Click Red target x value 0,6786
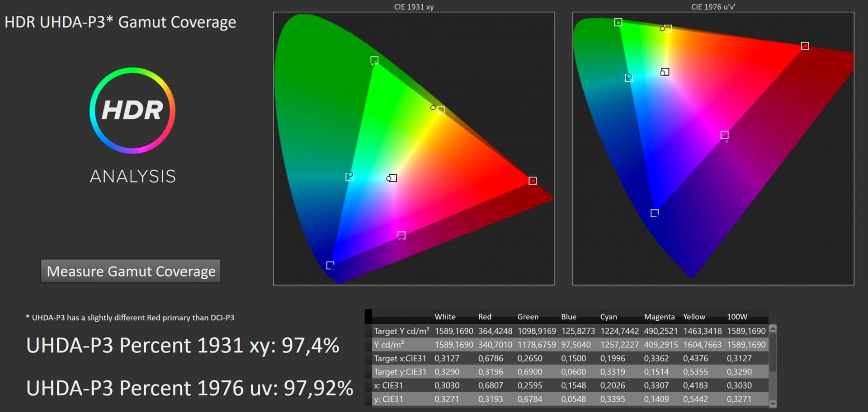The width and height of the screenshot is (868, 412). (x=491, y=358)
